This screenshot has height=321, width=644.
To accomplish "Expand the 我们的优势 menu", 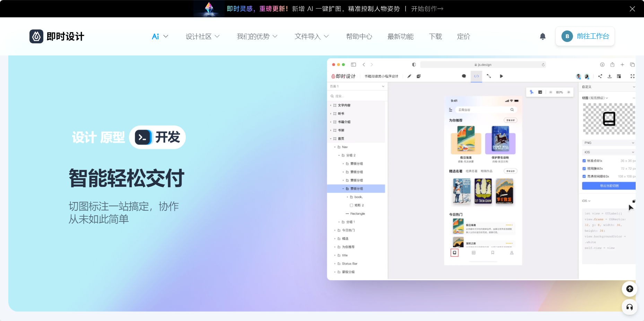I will (257, 36).
